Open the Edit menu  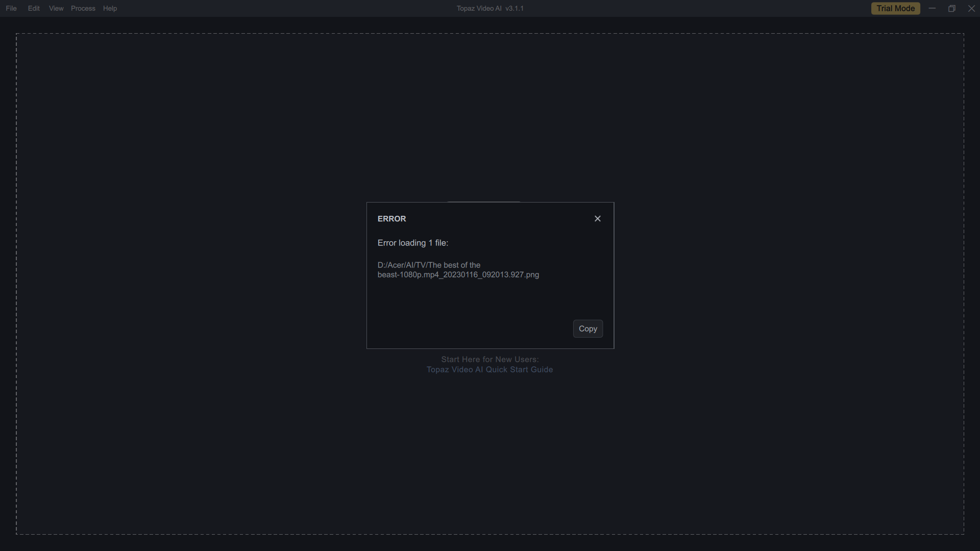[x=34, y=9]
